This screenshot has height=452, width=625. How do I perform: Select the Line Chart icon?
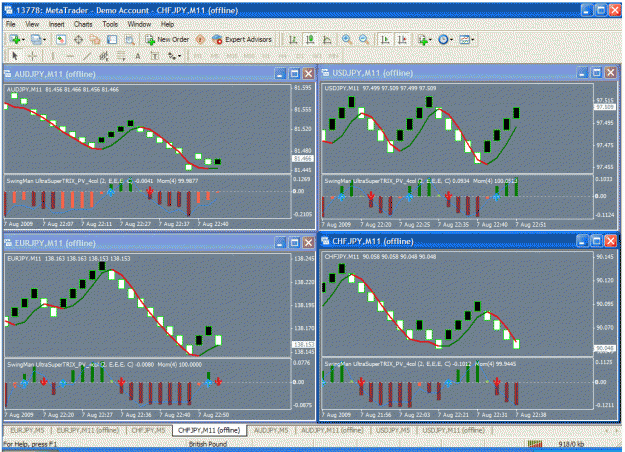point(327,39)
